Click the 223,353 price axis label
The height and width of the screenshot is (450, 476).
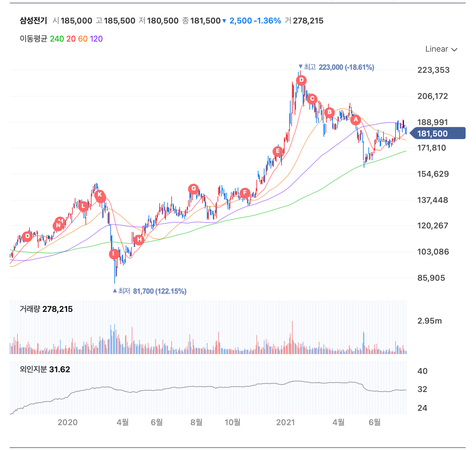click(x=433, y=70)
